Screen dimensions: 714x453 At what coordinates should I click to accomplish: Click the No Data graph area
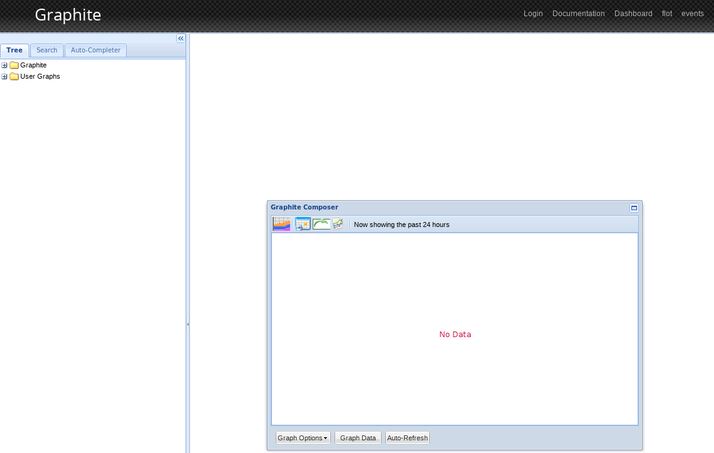click(455, 334)
